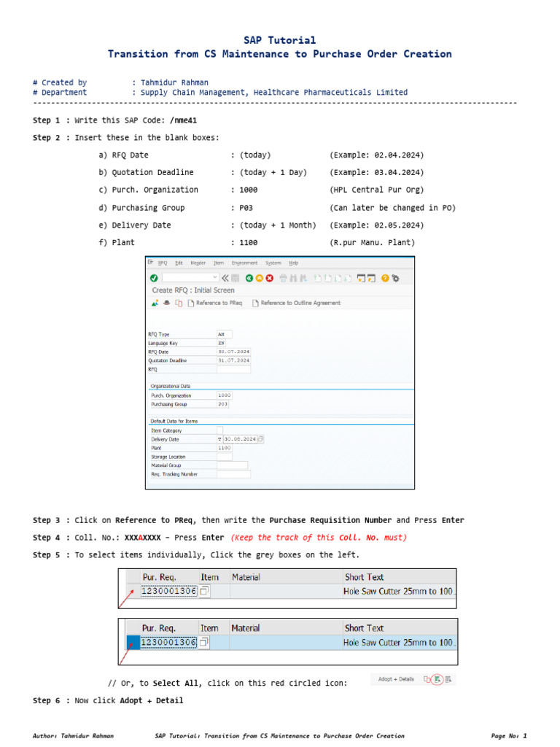The image size is (560, 747).
Task: Click the Find binoculars icon
Action: pos(293,278)
